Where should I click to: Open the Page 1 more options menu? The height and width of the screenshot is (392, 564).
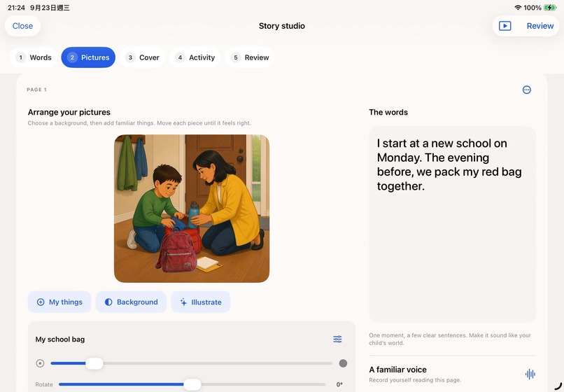click(527, 90)
